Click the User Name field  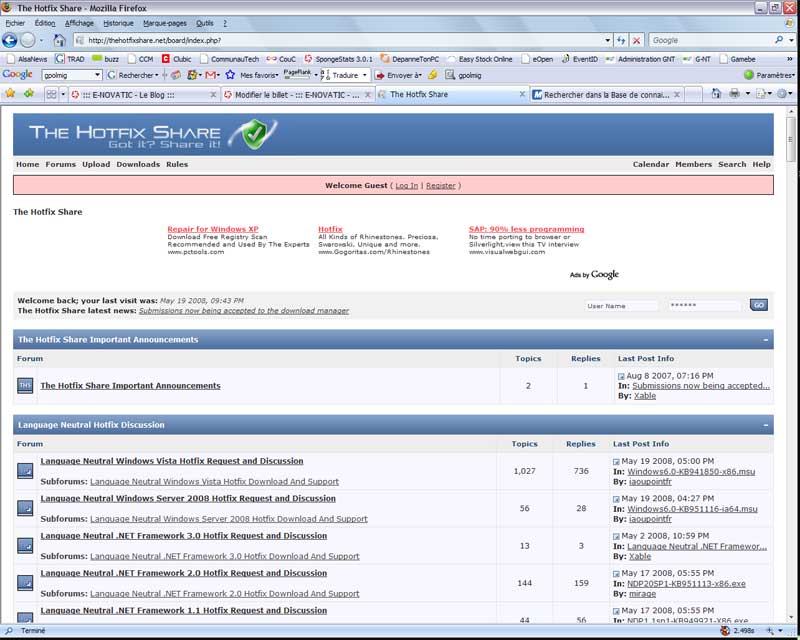click(621, 306)
